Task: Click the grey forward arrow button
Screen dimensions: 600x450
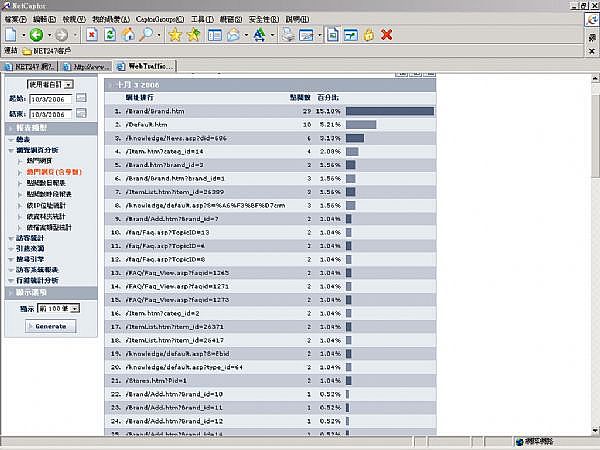Action: click(61, 35)
